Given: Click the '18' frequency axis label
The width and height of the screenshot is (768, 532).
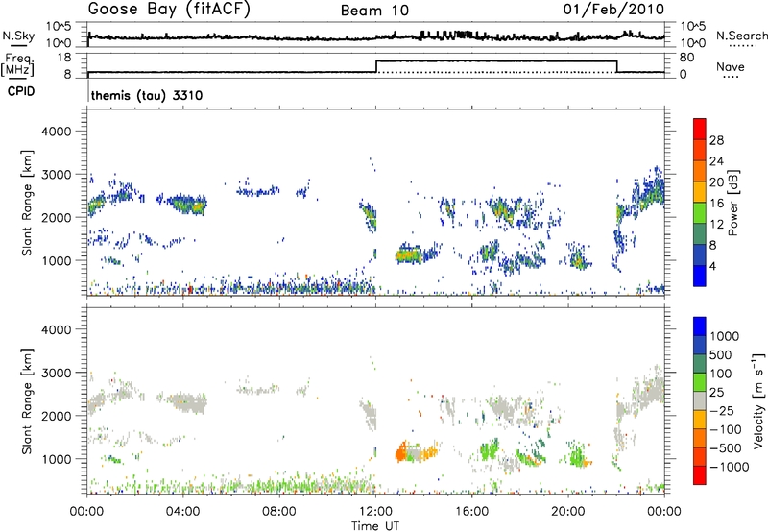Looking at the screenshot, I should 63,58.
